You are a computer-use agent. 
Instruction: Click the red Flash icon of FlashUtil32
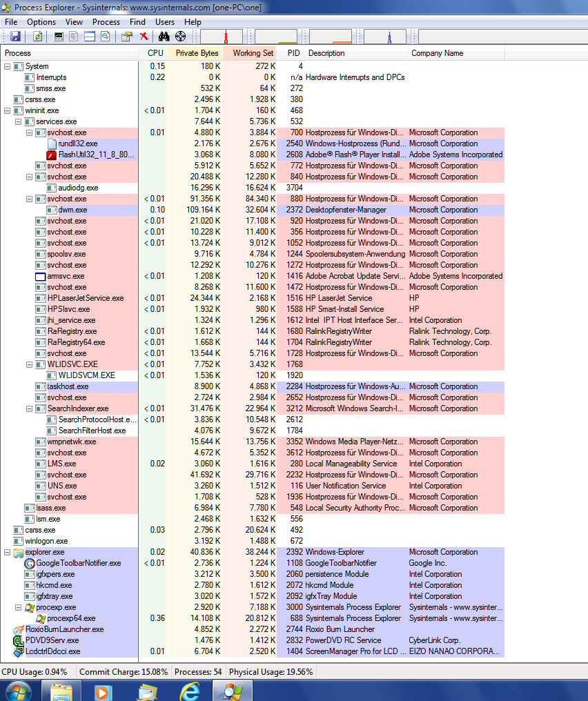click(x=52, y=155)
